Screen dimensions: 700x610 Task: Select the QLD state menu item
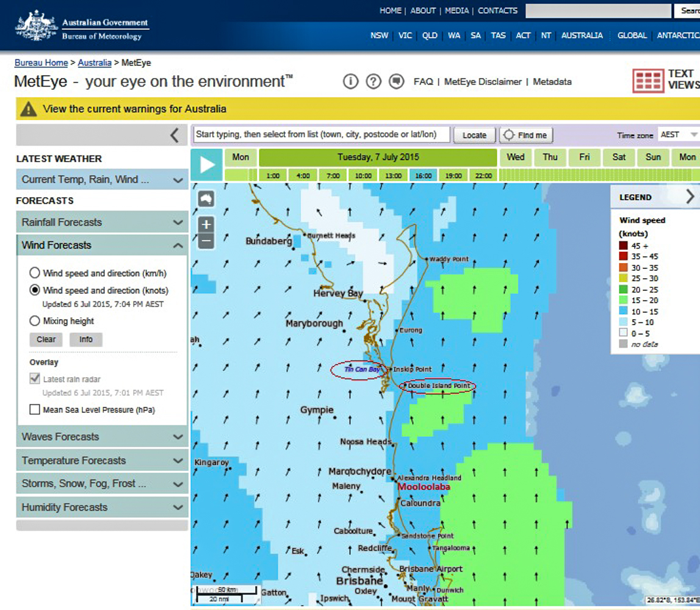click(x=430, y=35)
